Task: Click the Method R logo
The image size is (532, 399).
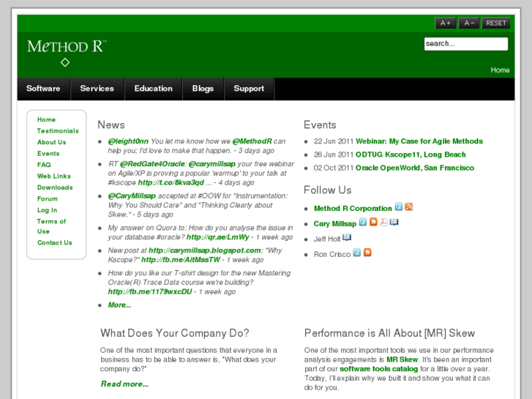Action: 66,48
